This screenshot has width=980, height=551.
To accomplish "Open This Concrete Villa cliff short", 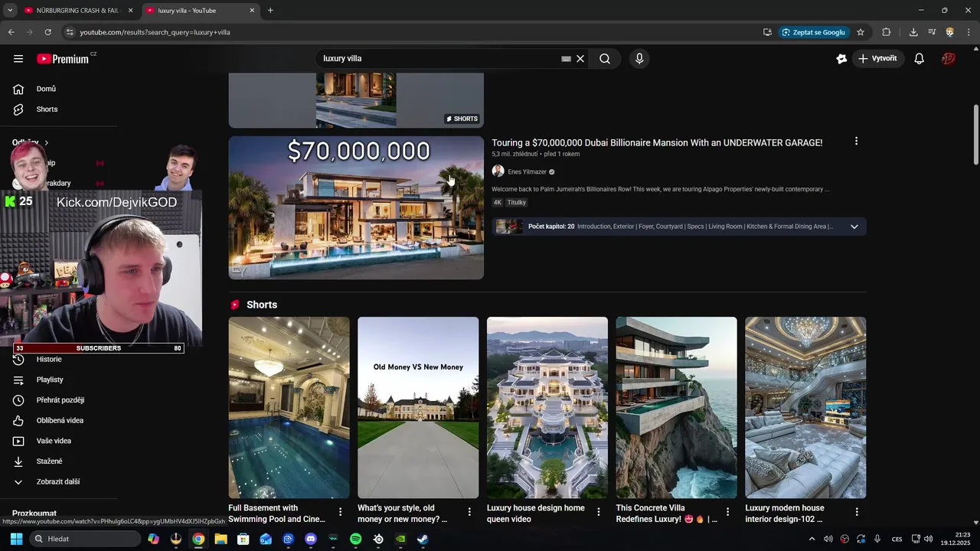I will pyautogui.click(x=677, y=408).
